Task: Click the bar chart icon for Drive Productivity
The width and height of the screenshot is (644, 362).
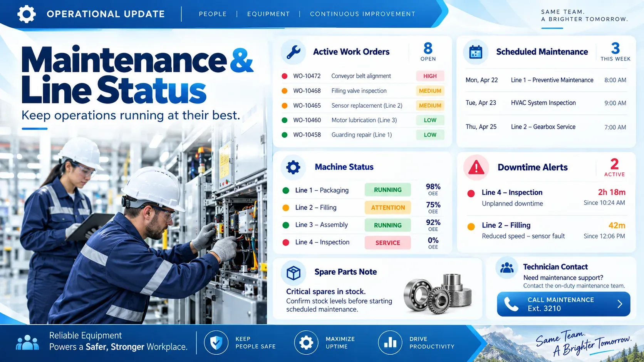Action: (390, 342)
